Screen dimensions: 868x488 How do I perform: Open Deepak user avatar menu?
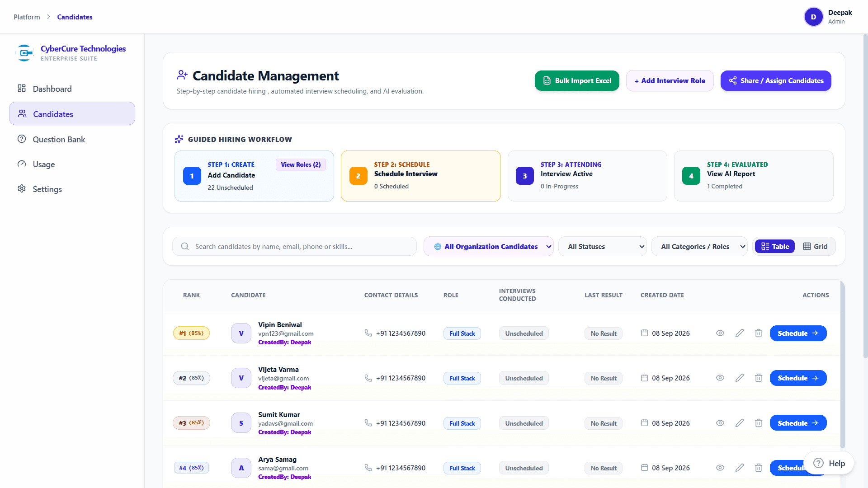[813, 17]
